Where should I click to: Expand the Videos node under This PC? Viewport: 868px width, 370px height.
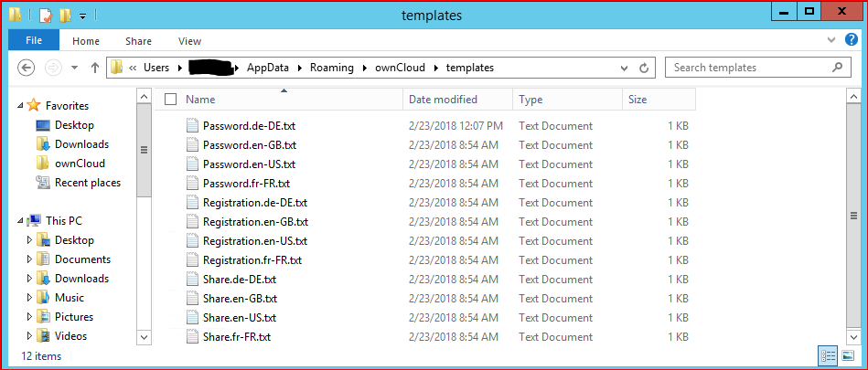click(30, 335)
